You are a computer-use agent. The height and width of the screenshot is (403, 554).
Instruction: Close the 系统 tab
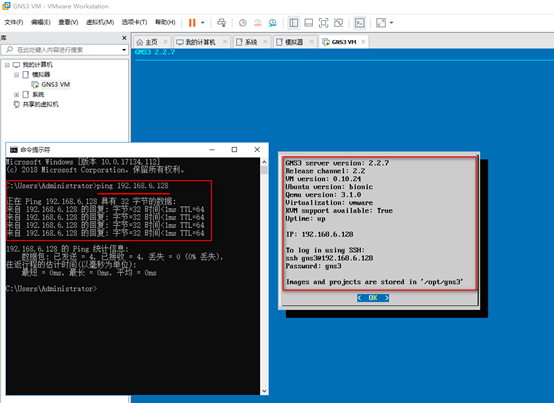point(265,42)
